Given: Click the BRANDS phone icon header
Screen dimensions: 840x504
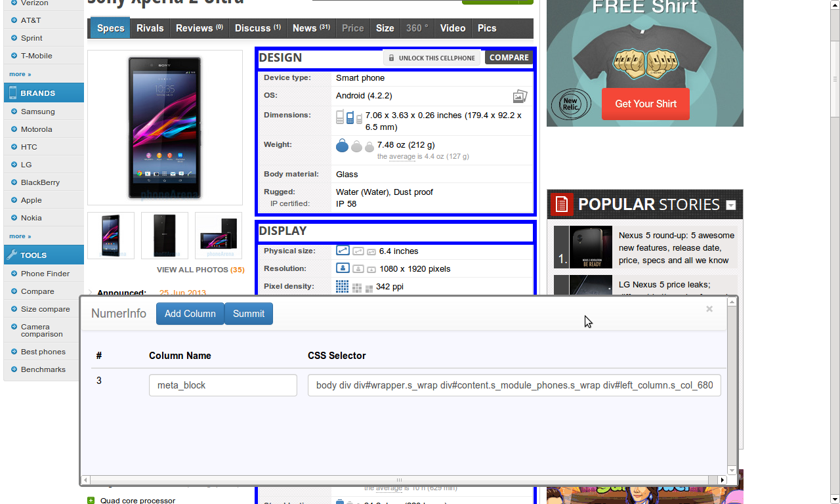Looking at the screenshot, I should [x=12, y=93].
